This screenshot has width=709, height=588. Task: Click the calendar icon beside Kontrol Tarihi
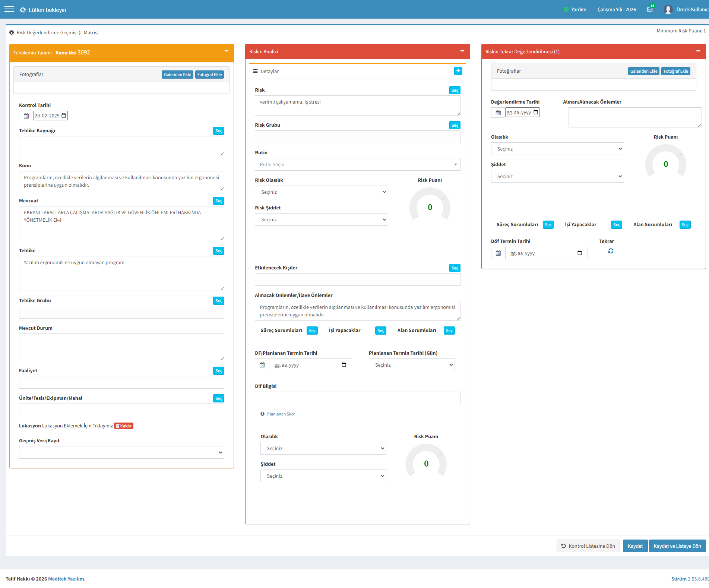coord(26,116)
